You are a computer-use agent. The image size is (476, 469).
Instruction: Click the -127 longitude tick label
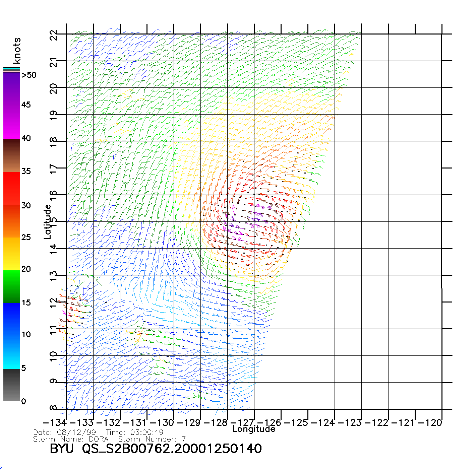(x=243, y=423)
